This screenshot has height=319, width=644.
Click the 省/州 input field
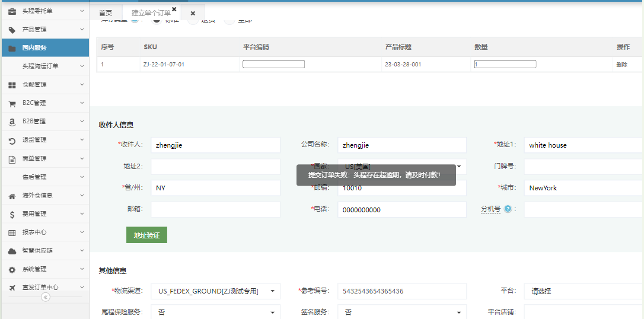click(216, 188)
